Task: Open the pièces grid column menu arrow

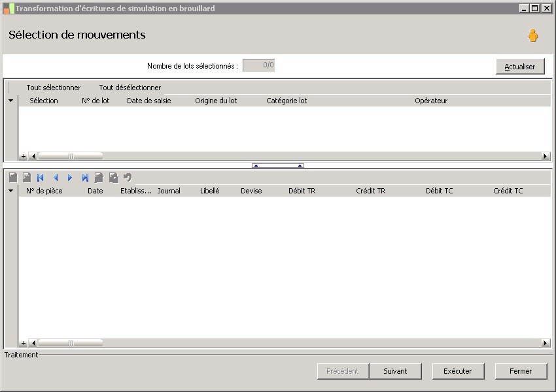Action: tap(11, 191)
